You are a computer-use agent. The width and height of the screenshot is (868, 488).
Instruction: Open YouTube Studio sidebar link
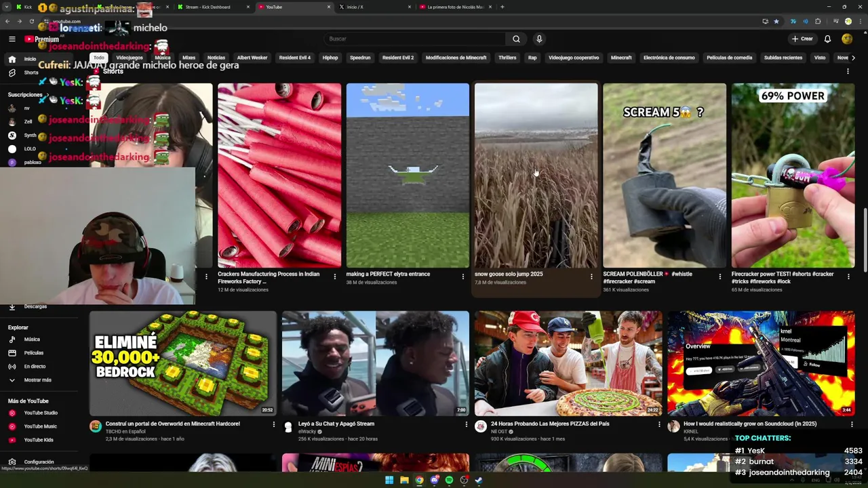[x=41, y=413]
